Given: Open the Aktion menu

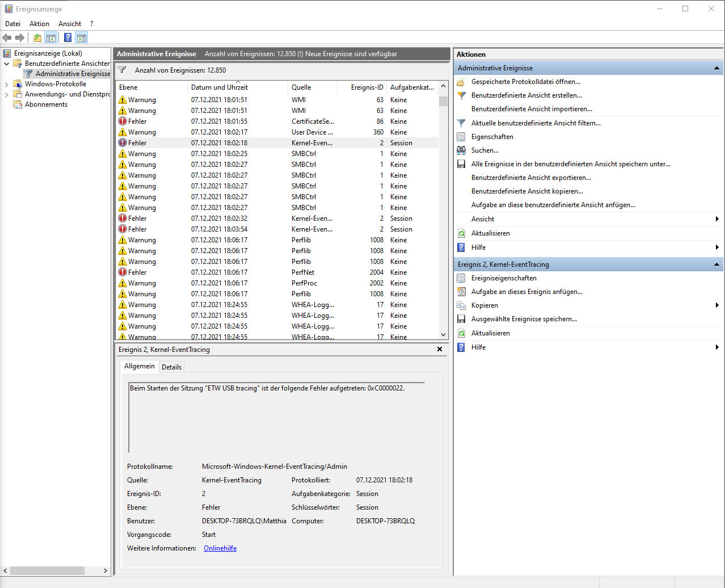Looking at the screenshot, I should click(x=39, y=24).
